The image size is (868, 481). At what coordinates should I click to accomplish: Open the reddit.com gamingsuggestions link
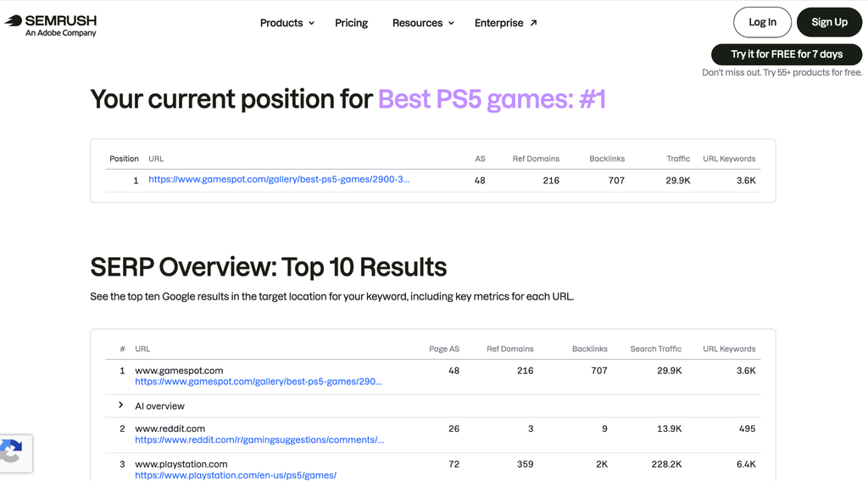[x=259, y=439]
